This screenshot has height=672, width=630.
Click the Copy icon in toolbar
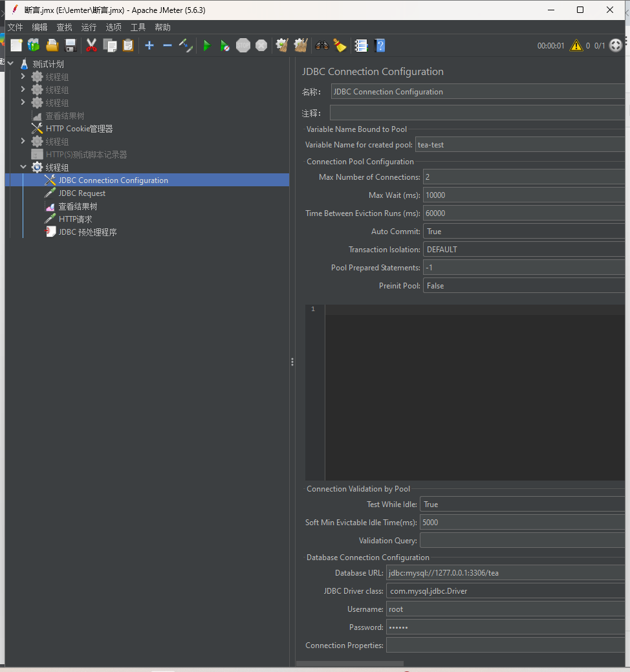click(110, 45)
